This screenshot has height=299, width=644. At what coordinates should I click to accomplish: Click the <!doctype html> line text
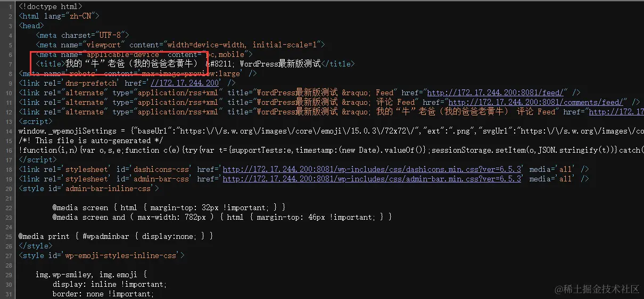coord(51,6)
